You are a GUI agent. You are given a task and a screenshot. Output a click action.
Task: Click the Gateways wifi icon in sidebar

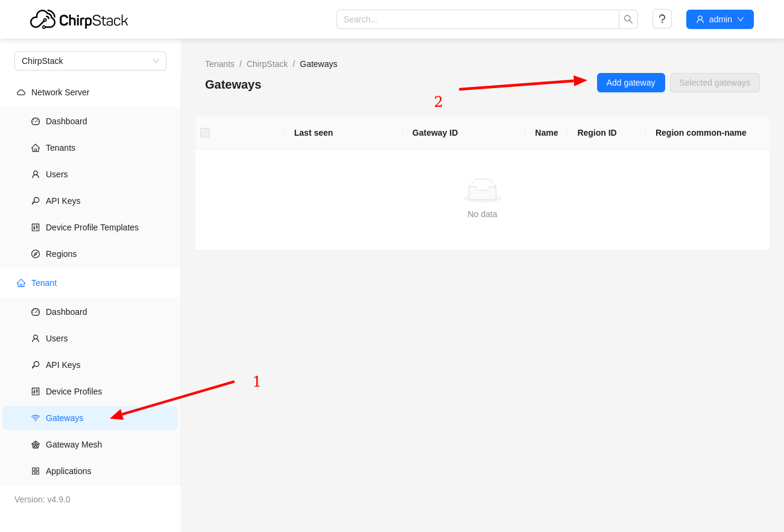36,418
